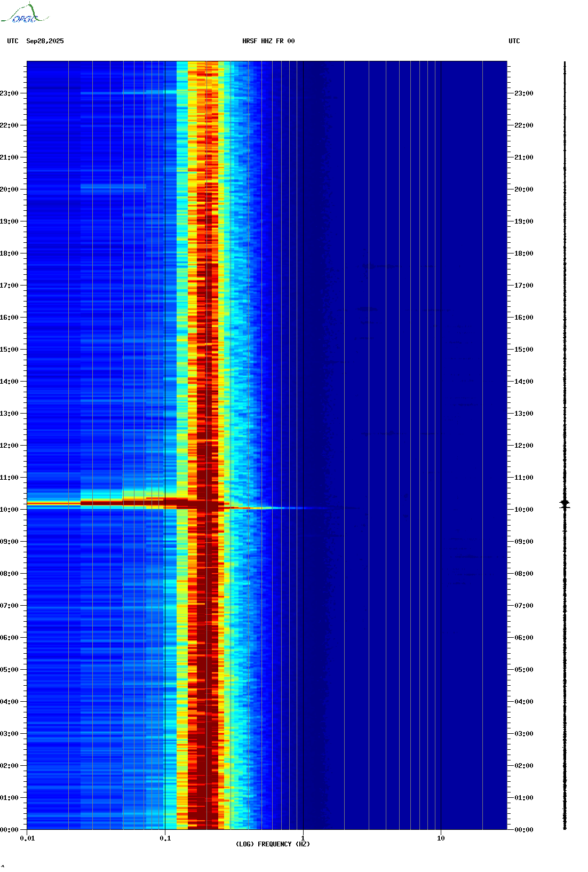Click the right axis 15:00 time label
This screenshot has height=872, width=588.
tap(523, 350)
